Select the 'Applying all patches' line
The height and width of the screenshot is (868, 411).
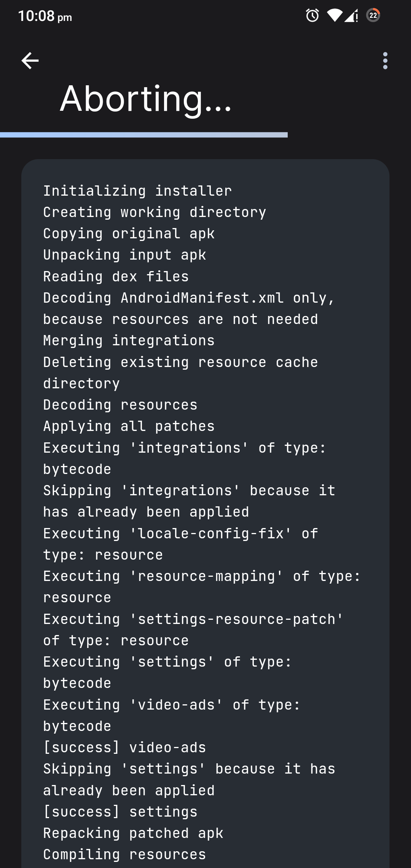click(129, 426)
